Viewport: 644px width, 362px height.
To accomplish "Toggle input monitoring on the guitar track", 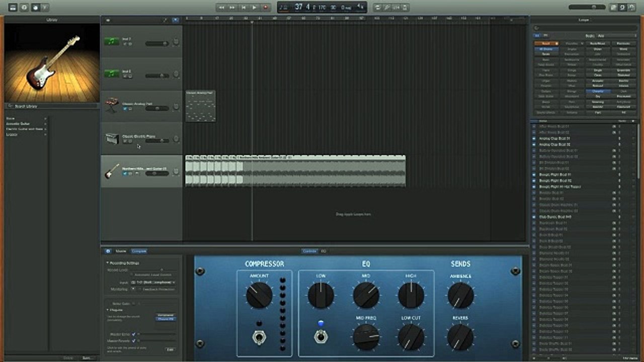I will tap(136, 173).
